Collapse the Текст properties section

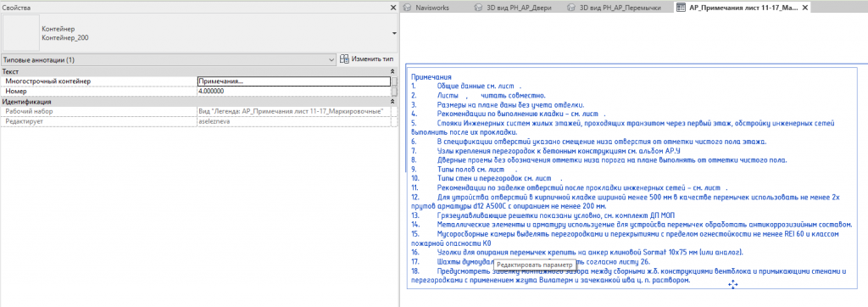pos(393,72)
